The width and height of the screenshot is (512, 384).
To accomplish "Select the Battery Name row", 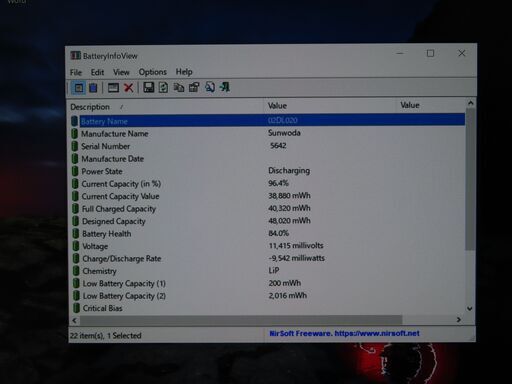I will (268, 120).
